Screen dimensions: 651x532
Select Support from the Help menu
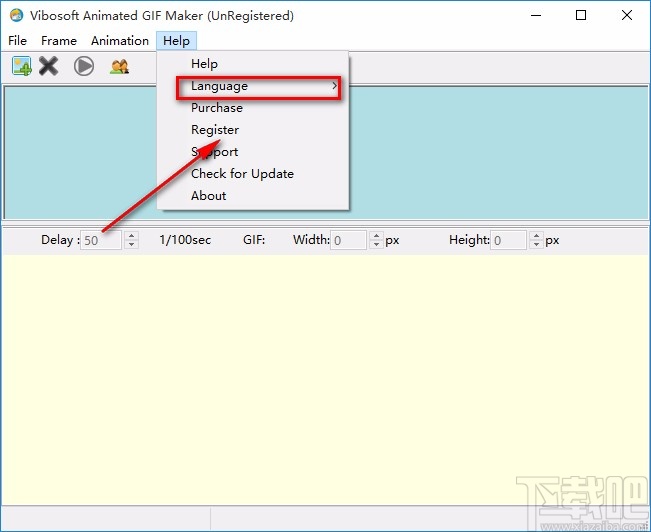[252, 152]
